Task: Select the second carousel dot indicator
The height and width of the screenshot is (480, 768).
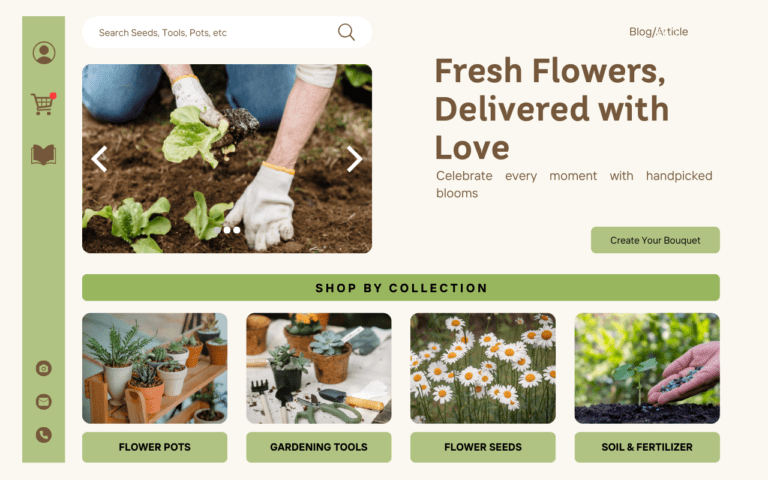Action: [x=227, y=230]
